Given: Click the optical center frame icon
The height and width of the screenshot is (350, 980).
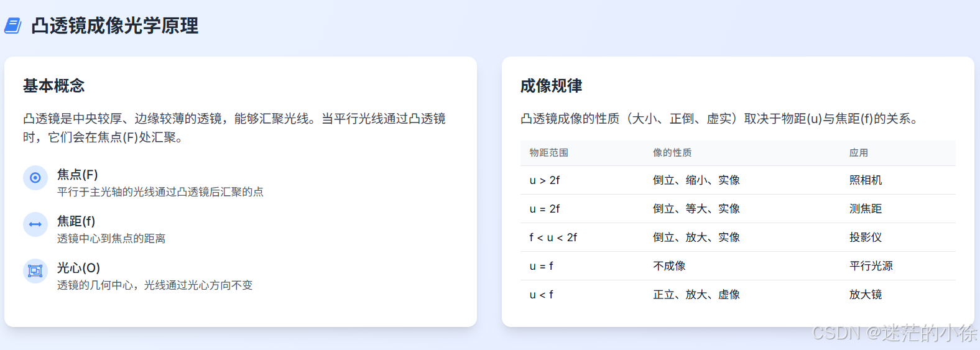Looking at the screenshot, I should (x=35, y=271).
